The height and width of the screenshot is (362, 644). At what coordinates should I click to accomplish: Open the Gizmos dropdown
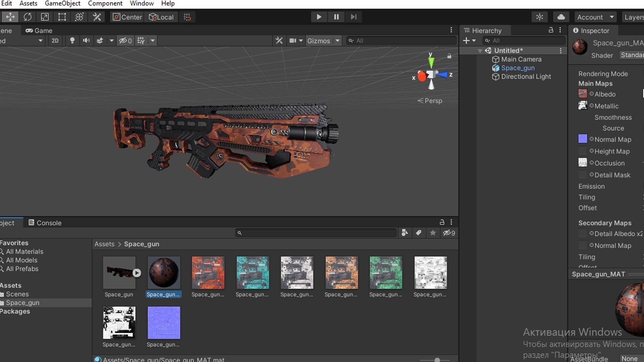tap(323, 41)
